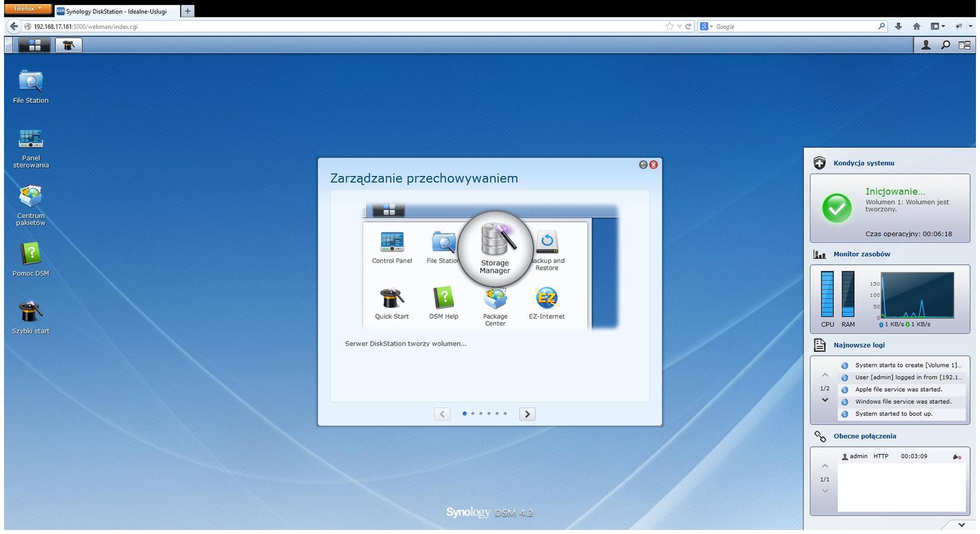The image size is (980, 534).
Task: Open Centrum pakietów desktop icon
Action: point(31,205)
